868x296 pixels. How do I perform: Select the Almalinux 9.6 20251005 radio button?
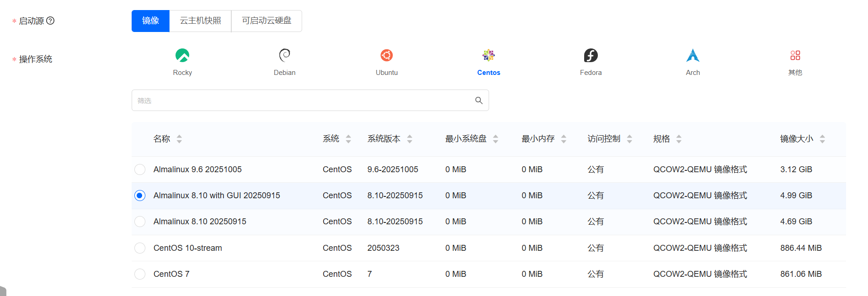click(140, 169)
